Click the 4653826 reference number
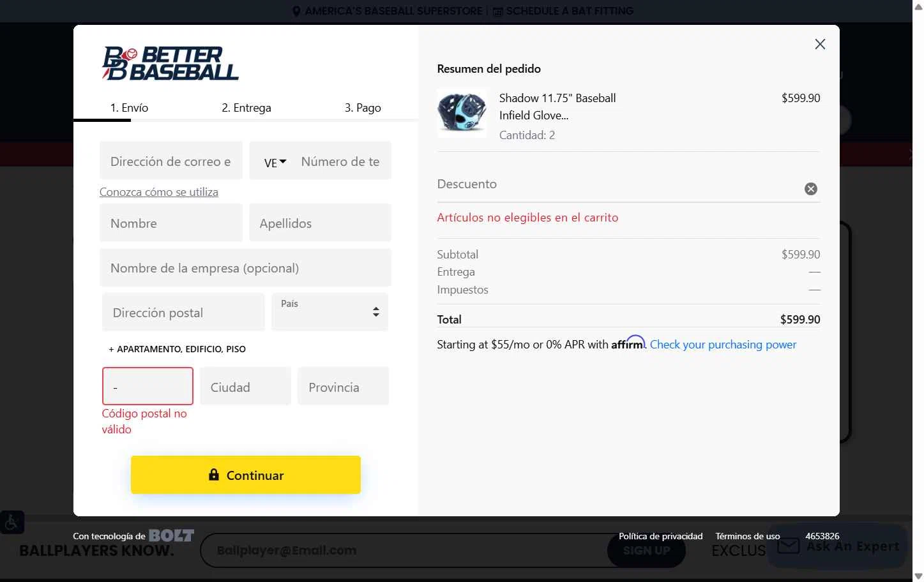The width and height of the screenshot is (924, 582). (822, 536)
